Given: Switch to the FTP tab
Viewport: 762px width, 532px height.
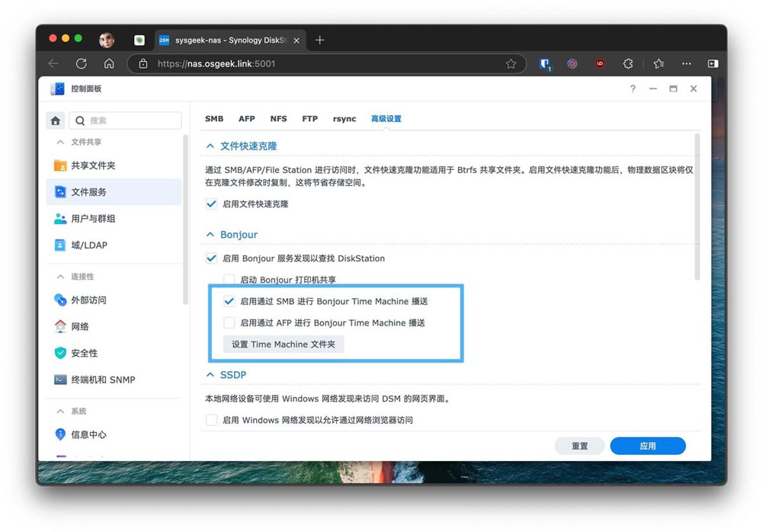Looking at the screenshot, I should pos(309,118).
